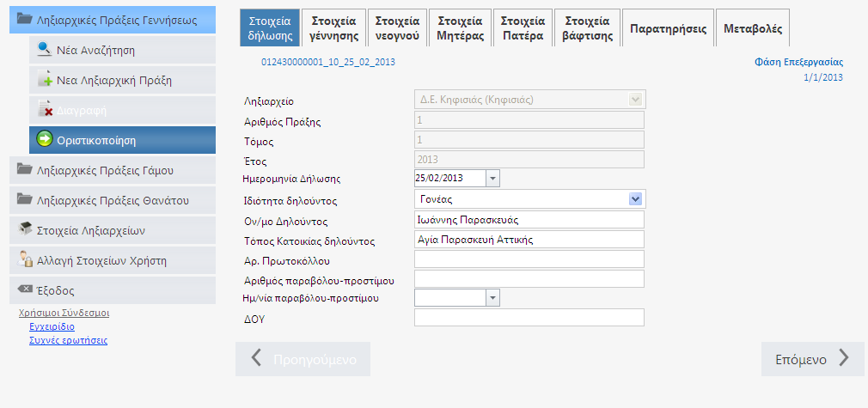Click the Νέα Αναζήτηση menu item
The image size is (868, 408).
coord(122,50)
